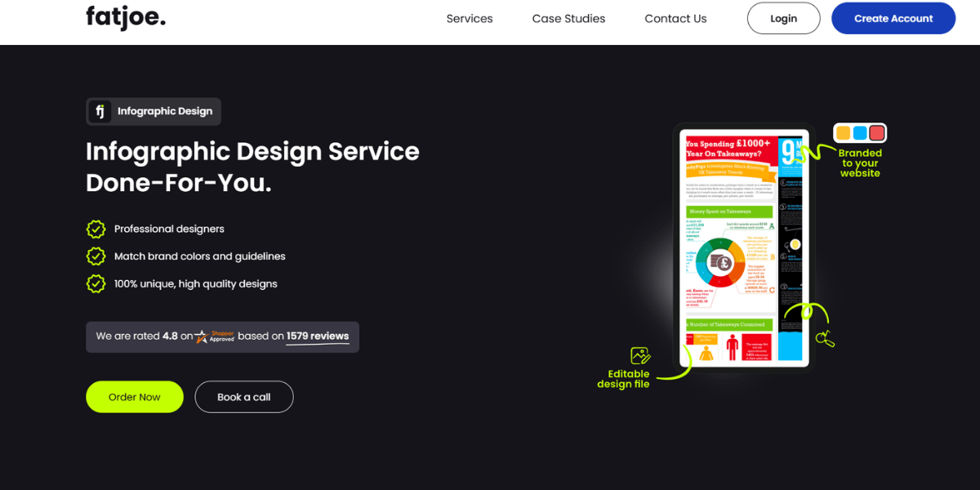Screen dimensions: 980x490
Task: Click the infographic preview thumbnail
Action: [x=743, y=247]
